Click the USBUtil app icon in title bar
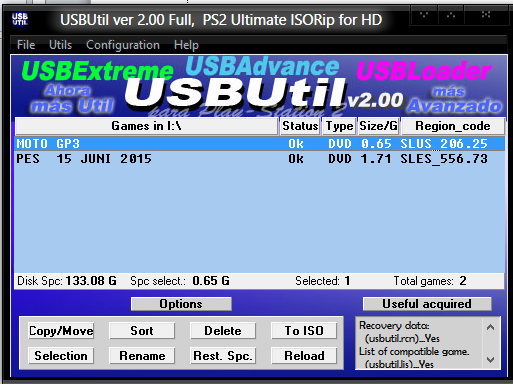This screenshot has width=513, height=384. coord(20,19)
